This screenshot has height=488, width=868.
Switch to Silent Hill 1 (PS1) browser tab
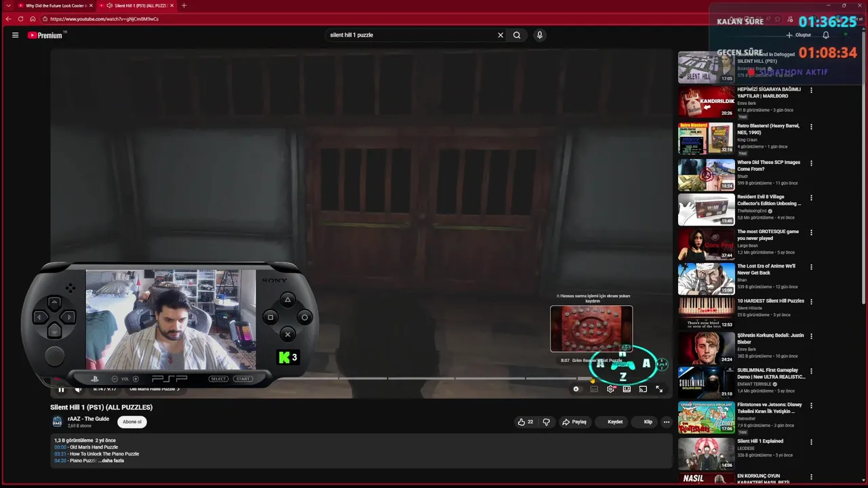coord(138,5)
